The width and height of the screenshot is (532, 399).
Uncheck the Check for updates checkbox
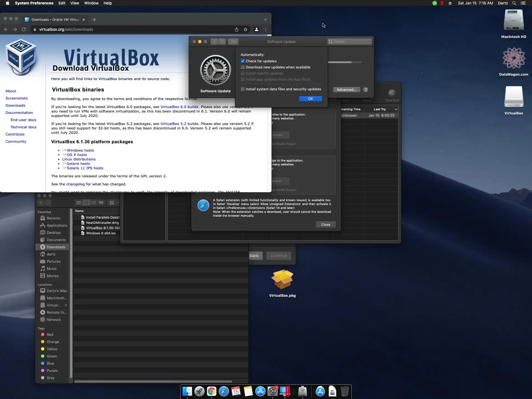(243, 61)
